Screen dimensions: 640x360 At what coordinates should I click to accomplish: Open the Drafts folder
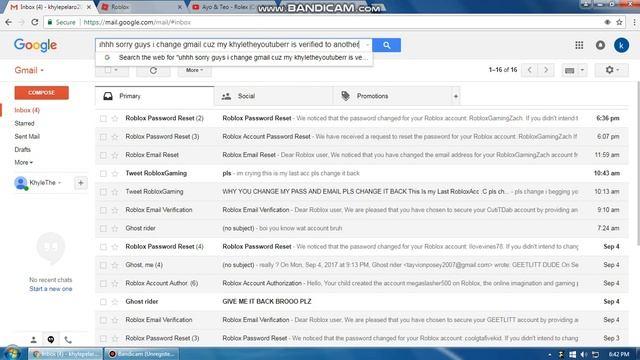click(22, 149)
